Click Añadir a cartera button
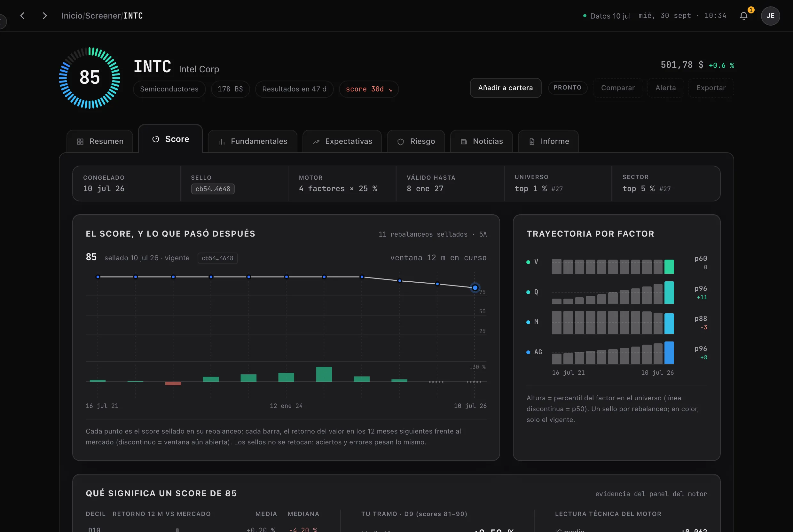The width and height of the screenshot is (793, 532). coord(506,88)
